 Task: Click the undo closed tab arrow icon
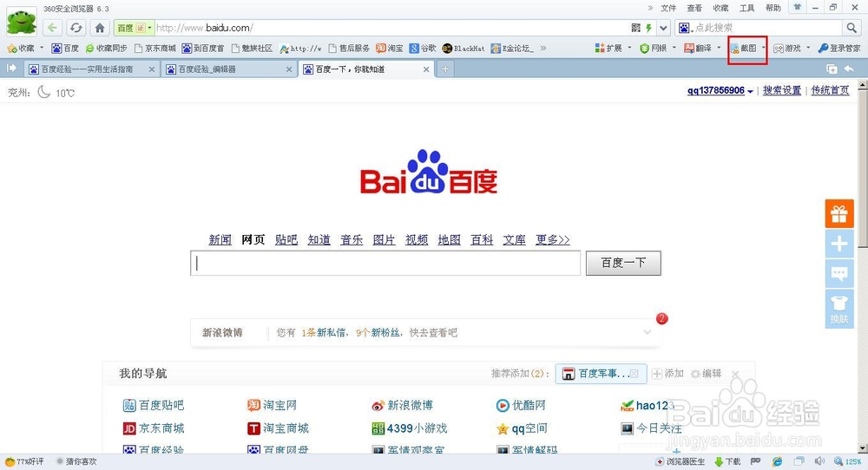[849, 69]
